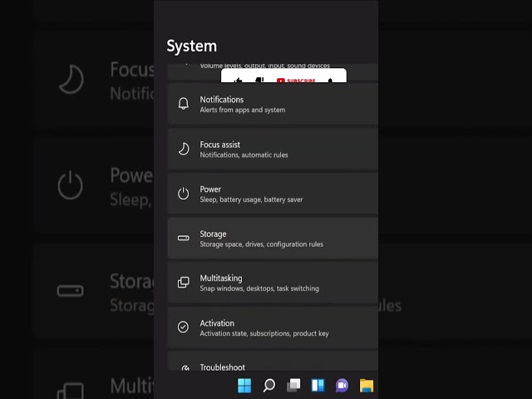532x399 pixels.
Task: Open Widgets from taskbar
Action: (318, 386)
